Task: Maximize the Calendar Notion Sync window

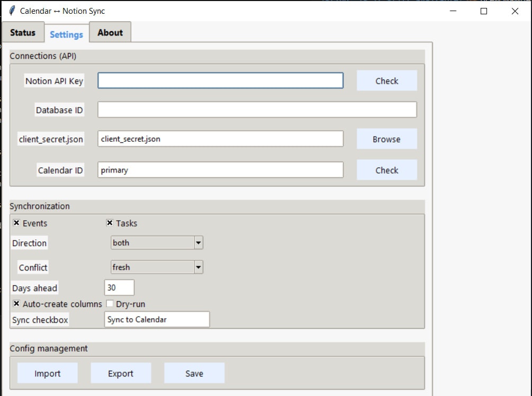Action: pyautogui.click(x=484, y=11)
